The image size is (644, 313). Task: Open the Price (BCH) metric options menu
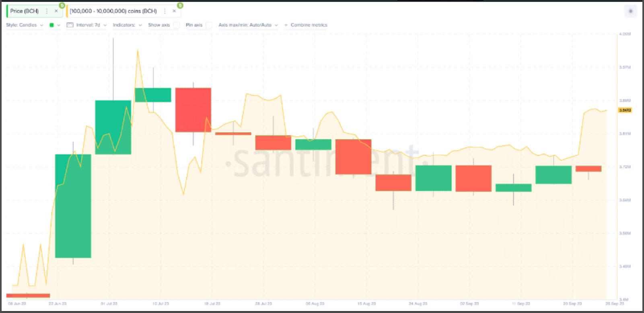click(x=47, y=11)
